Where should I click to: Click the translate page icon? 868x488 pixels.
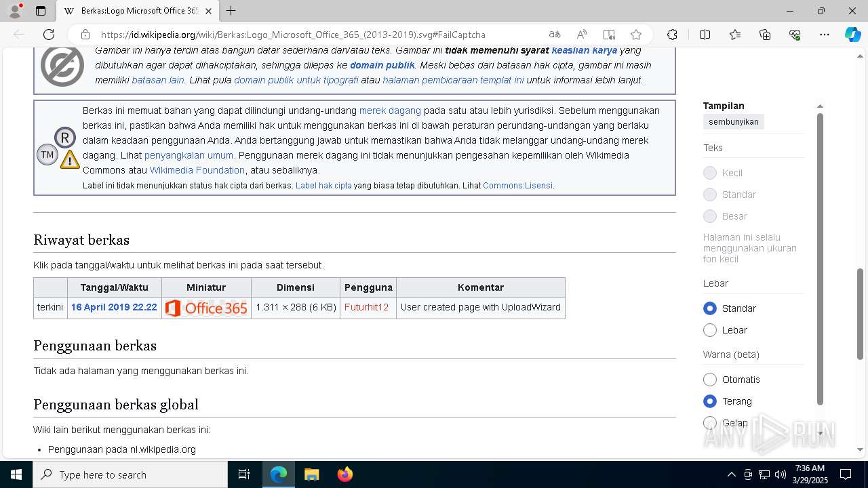click(x=555, y=35)
